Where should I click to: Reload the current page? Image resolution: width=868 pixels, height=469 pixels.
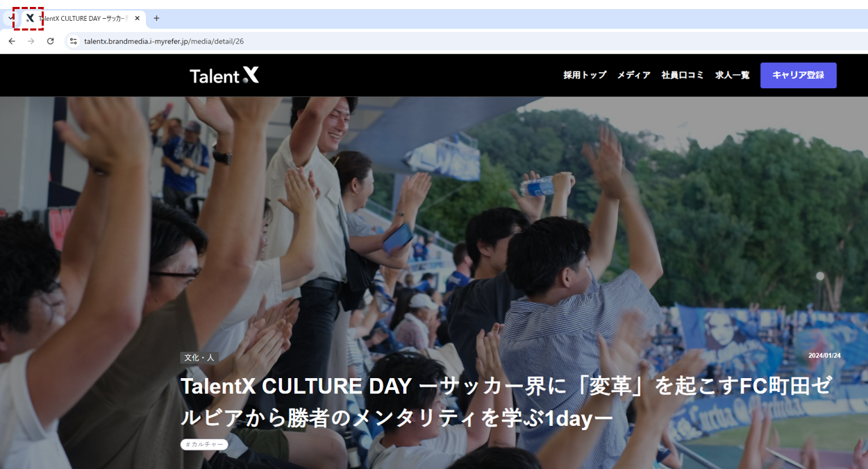50,42
